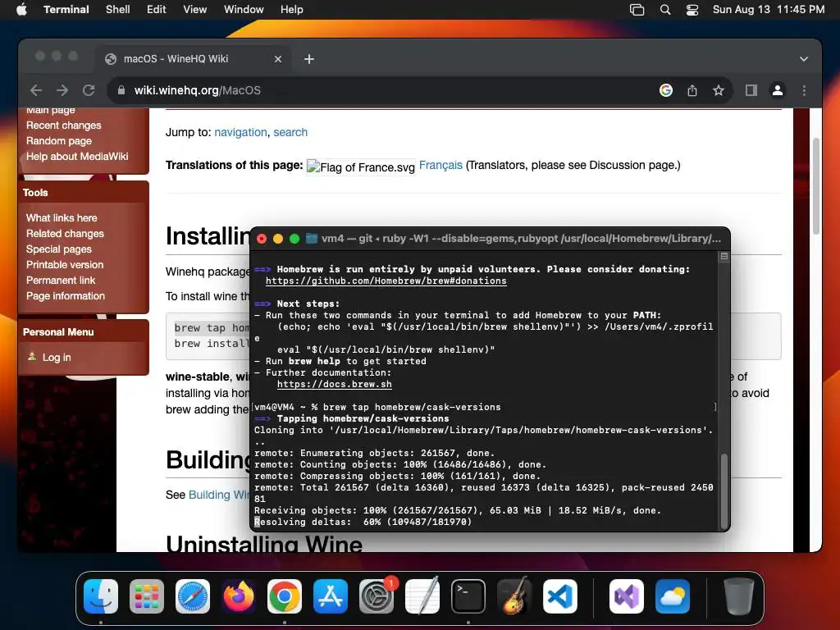This screenshot has height=630, width=840.
Task: Open the Shell menu
Action: click(x=117, y=10)
